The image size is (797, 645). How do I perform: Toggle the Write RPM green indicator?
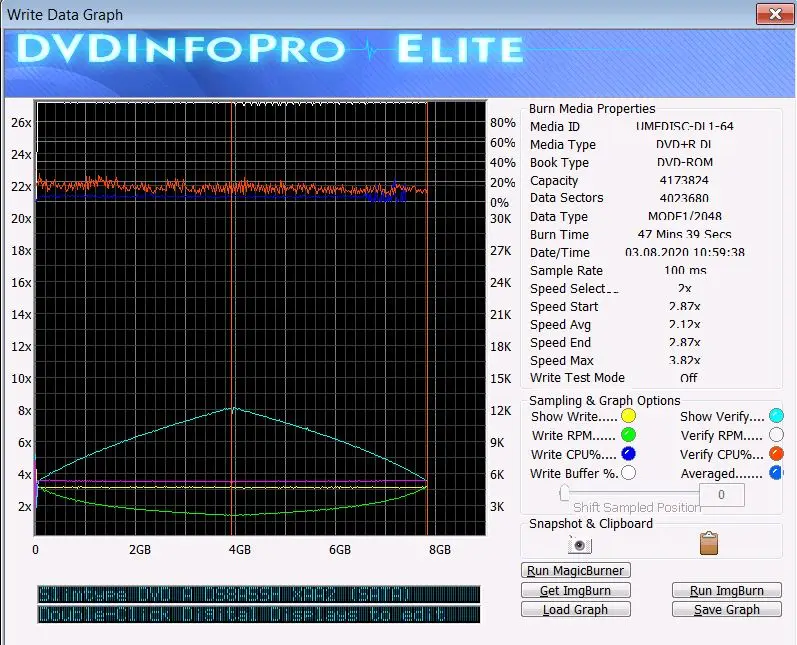(x=628, y=435)
